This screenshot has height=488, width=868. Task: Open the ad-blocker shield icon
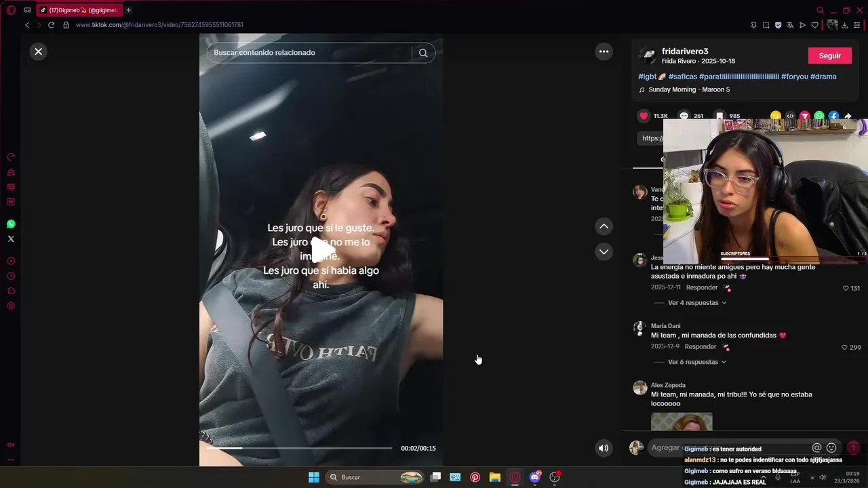pyautogui.click(x=778, y=25)
